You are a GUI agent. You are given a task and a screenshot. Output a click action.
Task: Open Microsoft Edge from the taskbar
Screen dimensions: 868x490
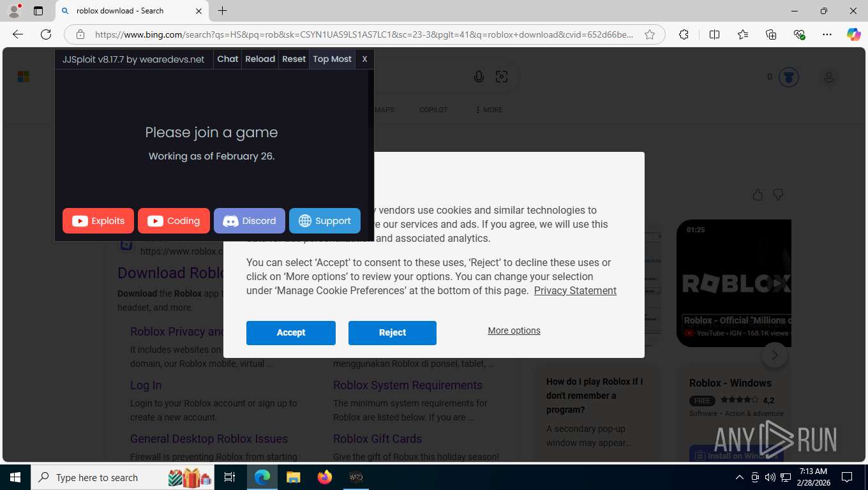[262, 477]
